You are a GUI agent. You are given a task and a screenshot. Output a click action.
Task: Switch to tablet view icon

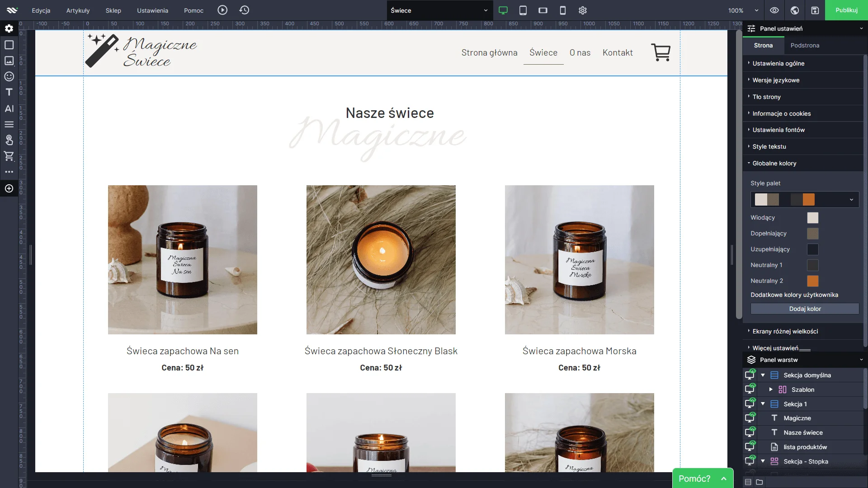tap(523, 10)
